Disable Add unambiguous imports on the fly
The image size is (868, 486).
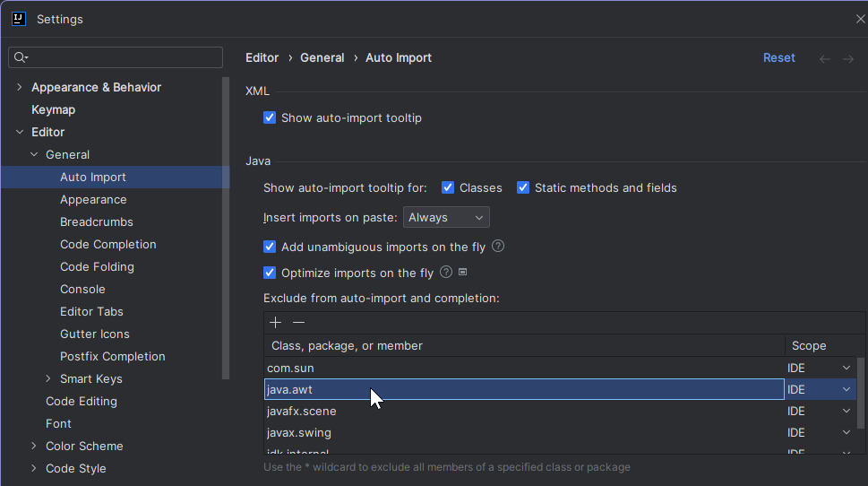point(270,247)
